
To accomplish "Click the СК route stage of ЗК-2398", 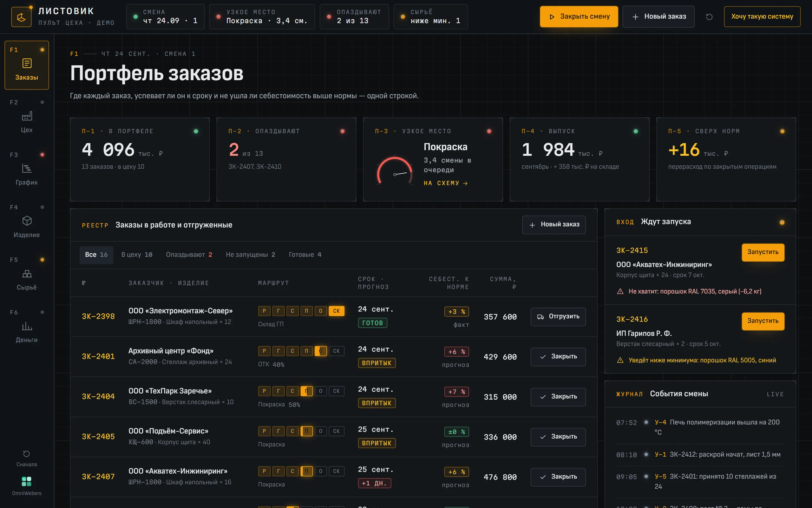I will pyautogui.click(x=336, y=311).
